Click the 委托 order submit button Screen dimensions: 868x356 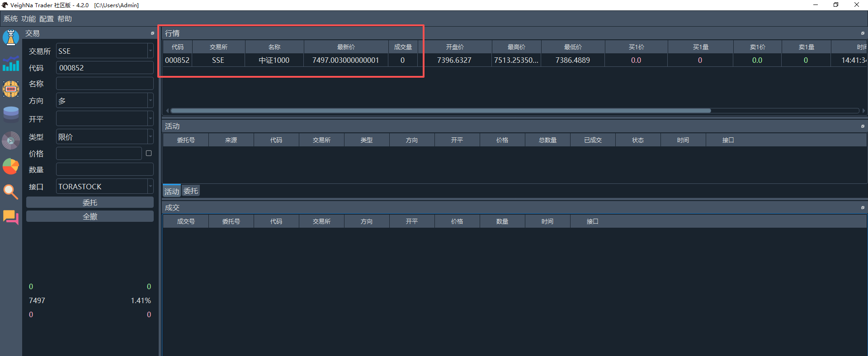point(90,202)
